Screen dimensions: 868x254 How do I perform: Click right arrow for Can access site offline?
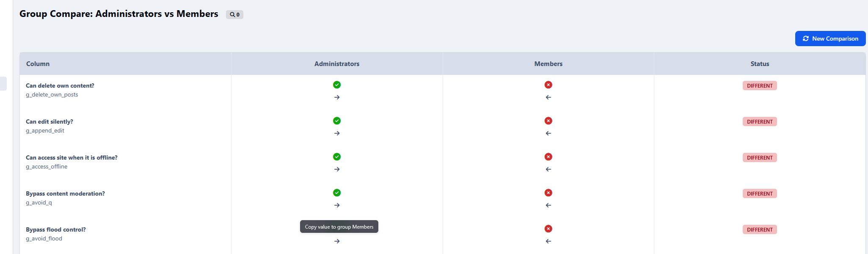[337, 169]
